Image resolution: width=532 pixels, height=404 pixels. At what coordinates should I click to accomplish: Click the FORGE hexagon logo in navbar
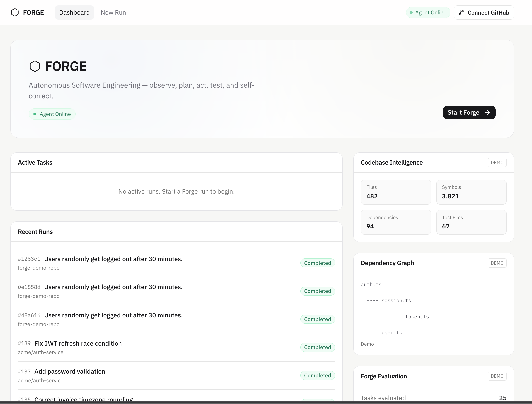click(x=15, y=12)
